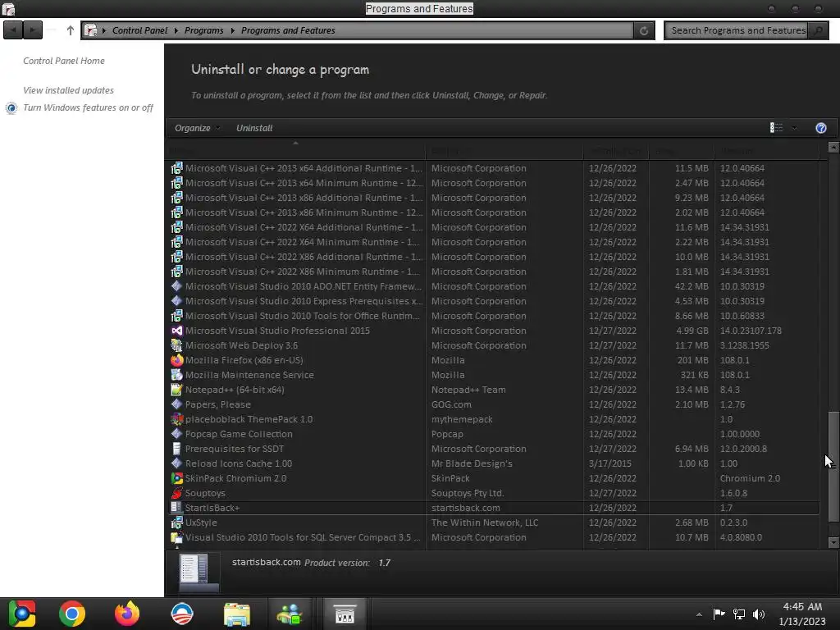Select the StartIsBack+ row
840x630 pixels.
click(x=495, y=507)
